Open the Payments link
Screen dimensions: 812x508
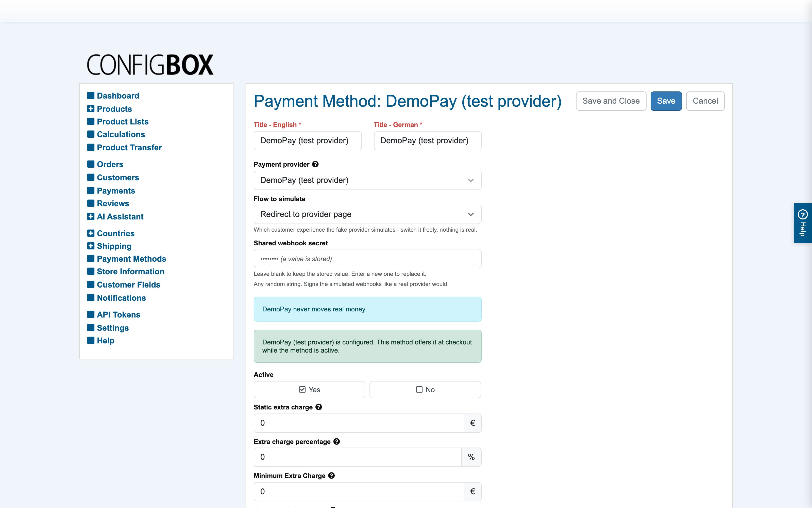point(116,191)
